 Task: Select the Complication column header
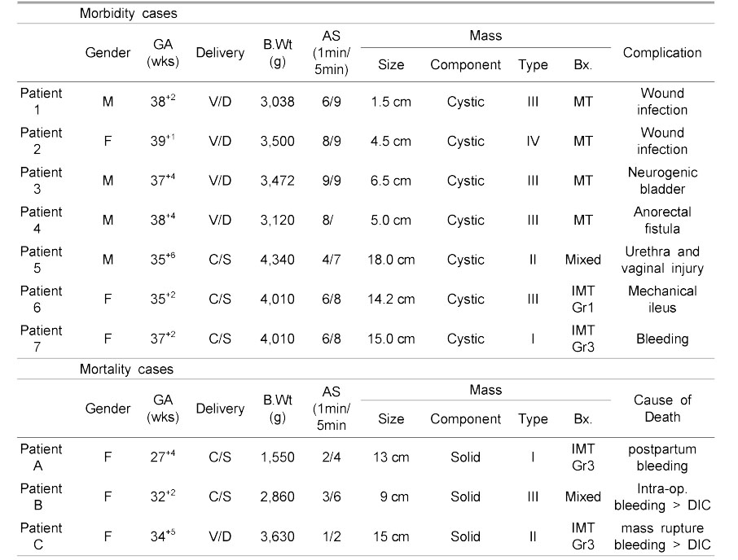661,53
